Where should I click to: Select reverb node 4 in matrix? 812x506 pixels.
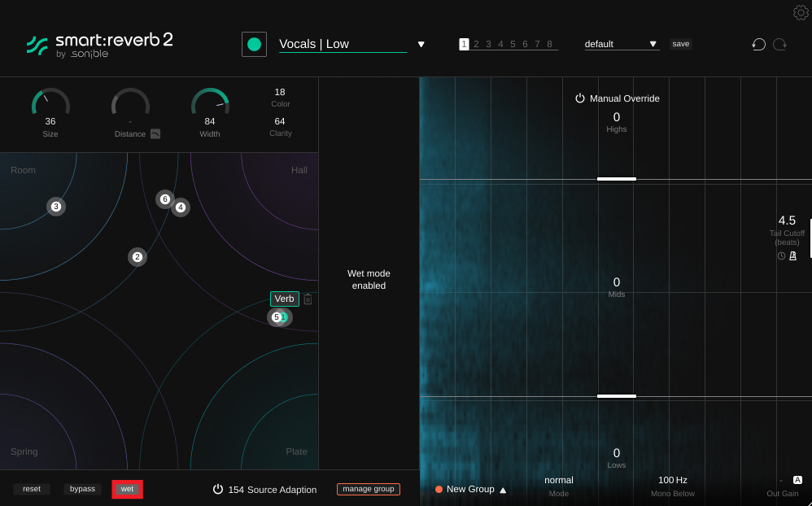(x=181, y=207)
